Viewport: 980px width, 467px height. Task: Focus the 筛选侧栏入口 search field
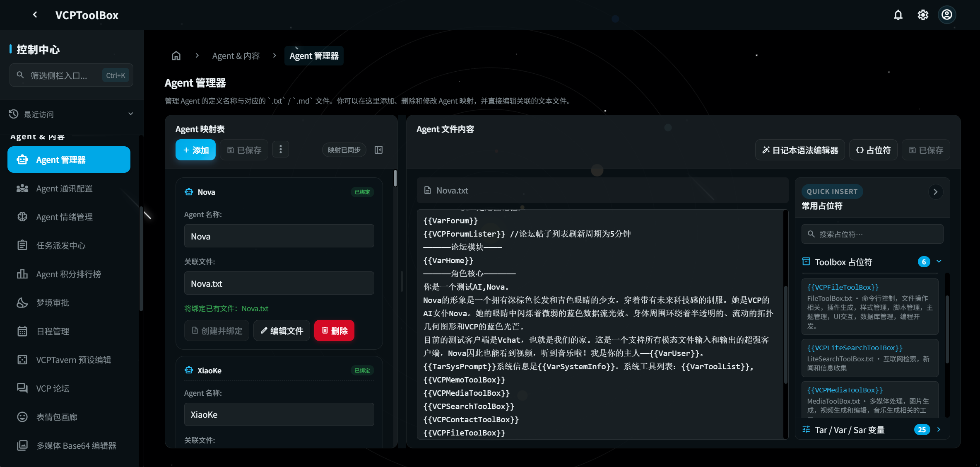click(71, 75)
